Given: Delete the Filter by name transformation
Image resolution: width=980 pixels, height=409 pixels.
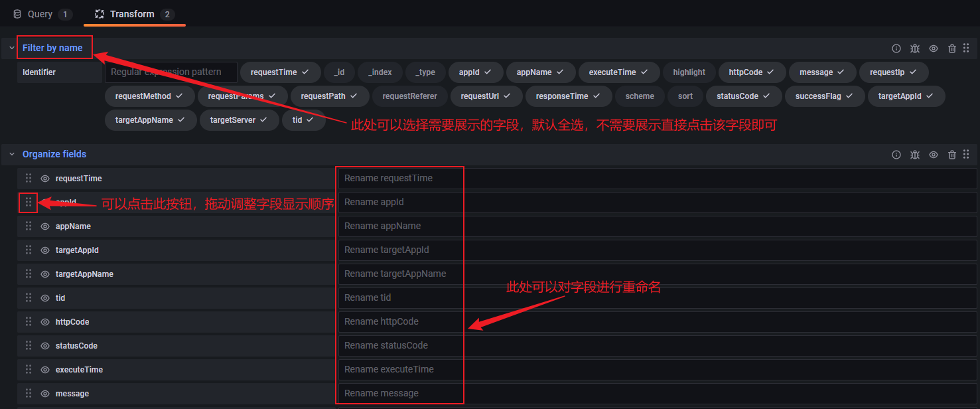Looking at the screenshot, I should click(952, 48).
